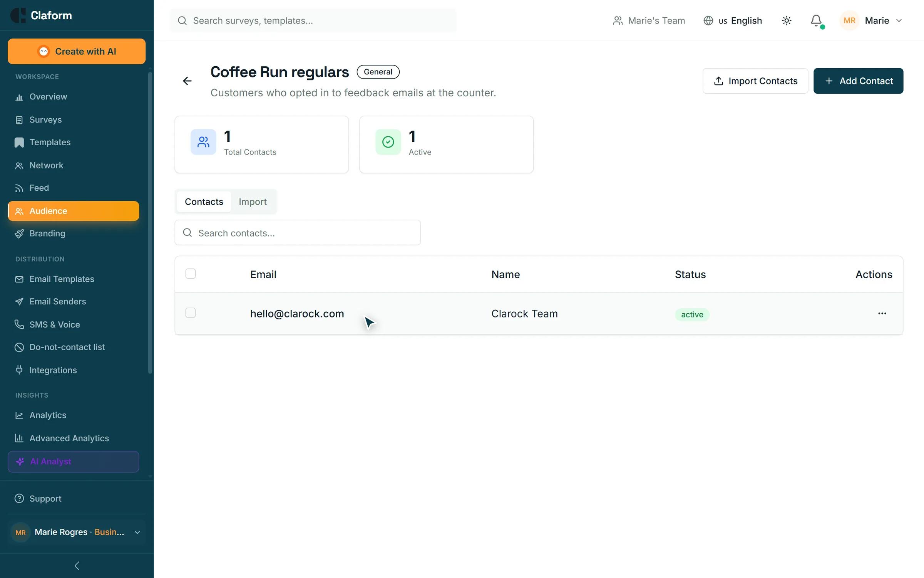Click the hello@clarock.com email cell
The width and height of the screenshot is (924, 578).
297,314
